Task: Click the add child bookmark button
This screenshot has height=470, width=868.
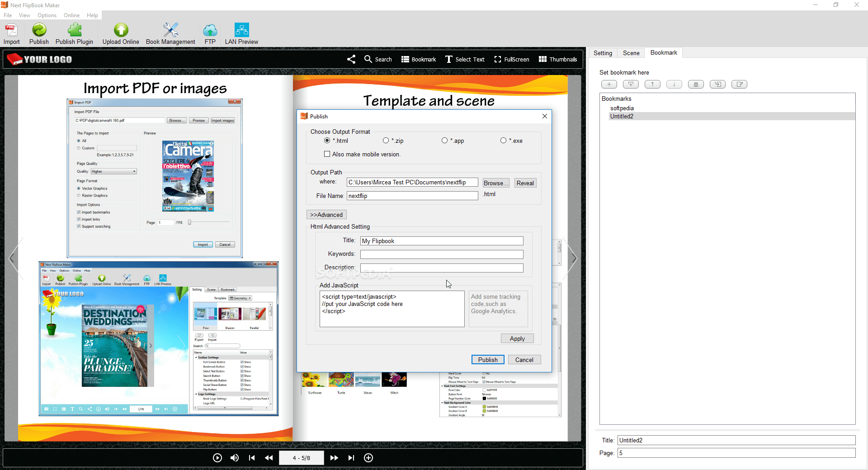Action: pyautogui.click(x=631, y=85)
